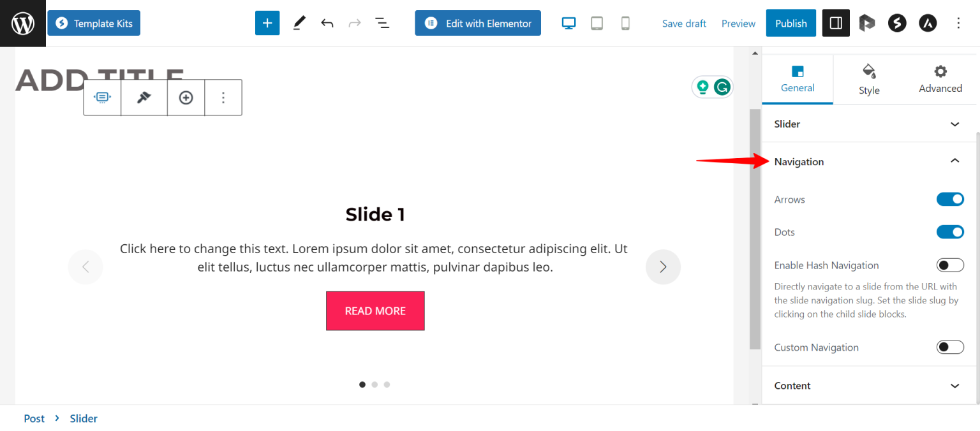Image resolution: width=980 pixels, height=431 pixels.
Task: Disable the Arrows toggle
Action: click(950, 199)
